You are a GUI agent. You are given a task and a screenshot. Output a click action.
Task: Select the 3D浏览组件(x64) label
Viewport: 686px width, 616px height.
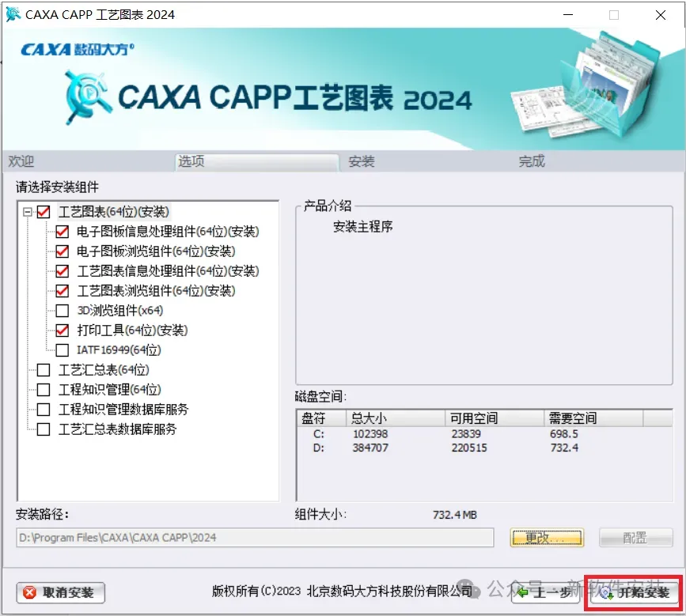tap(120, 311)
